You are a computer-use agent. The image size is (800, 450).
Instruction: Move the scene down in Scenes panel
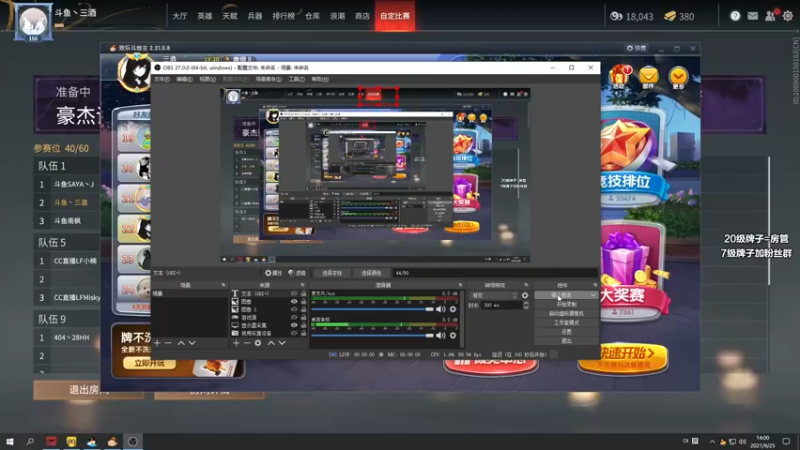pyautogui.click(x=192, y=343)
